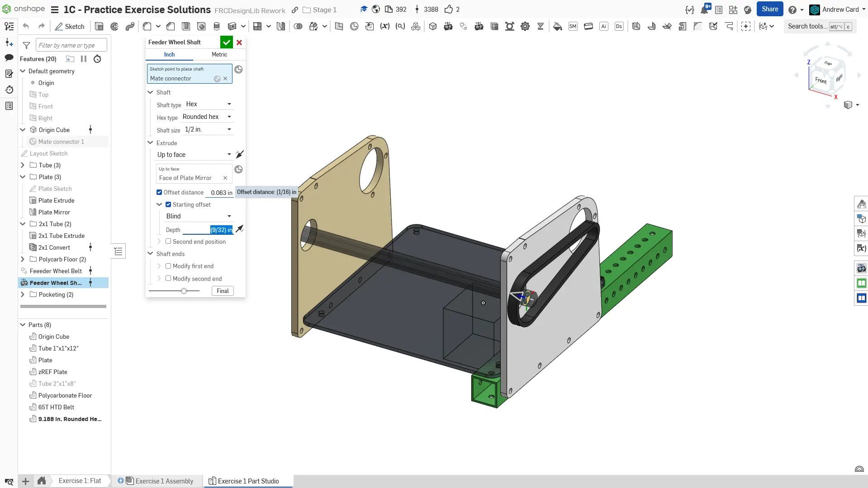The width and height of the screenshot is (868, 488).
Task: Click the filter icon above the feature list
Action: point(27,45)
